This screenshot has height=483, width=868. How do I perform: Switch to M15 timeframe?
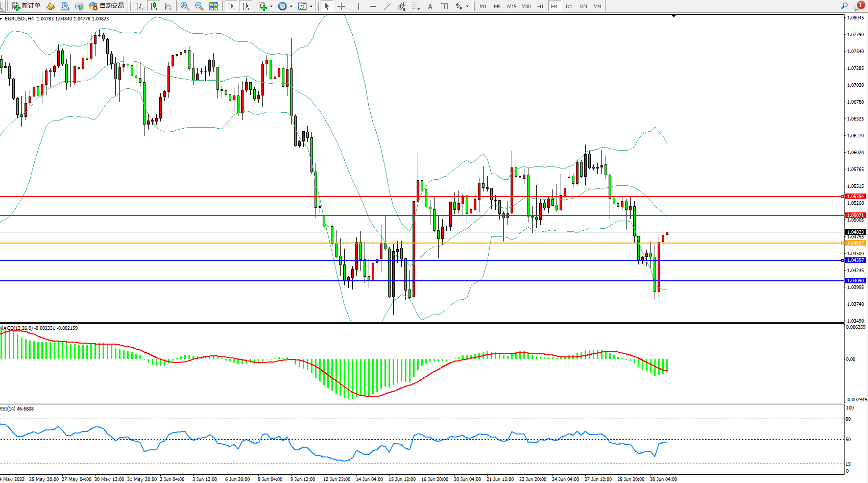click(x=511, y=6)
